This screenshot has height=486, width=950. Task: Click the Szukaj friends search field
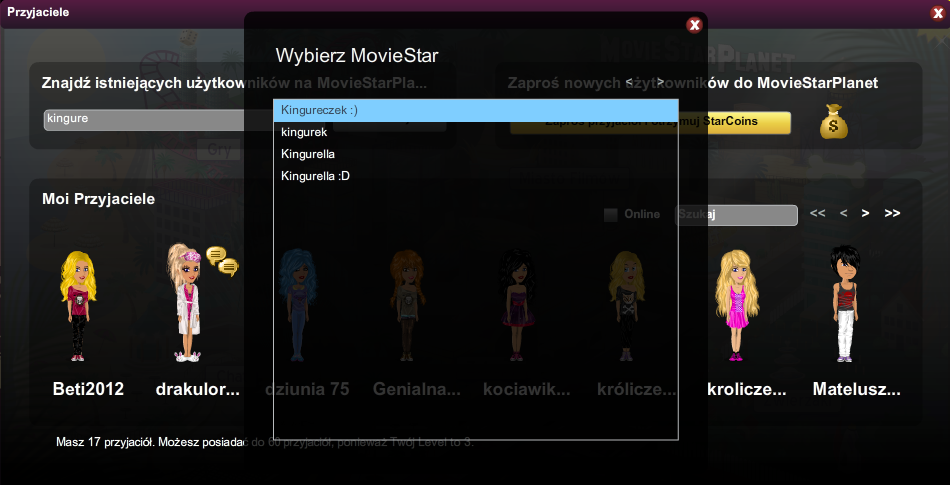tap(736, 215)
